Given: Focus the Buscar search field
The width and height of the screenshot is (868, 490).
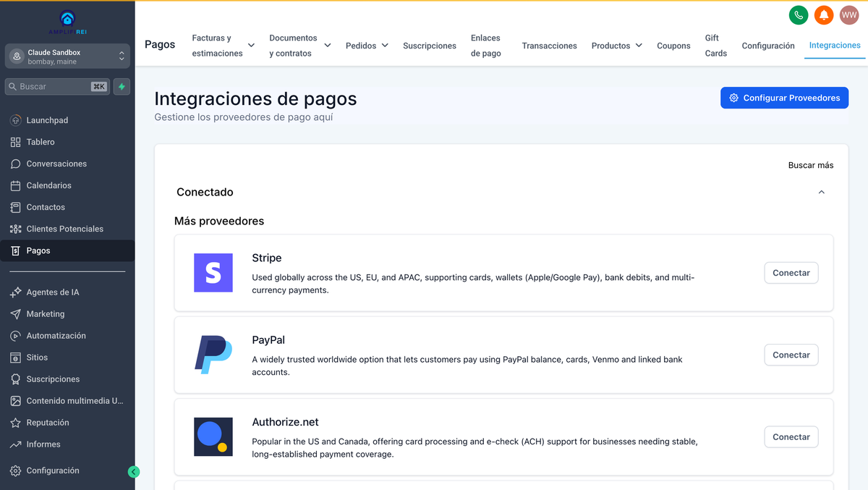Looking at the screenshot, I should click(58, 86).
